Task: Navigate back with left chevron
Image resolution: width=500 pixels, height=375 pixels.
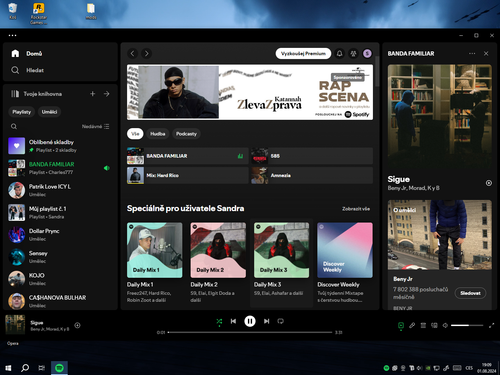Action: pos(133,54)
